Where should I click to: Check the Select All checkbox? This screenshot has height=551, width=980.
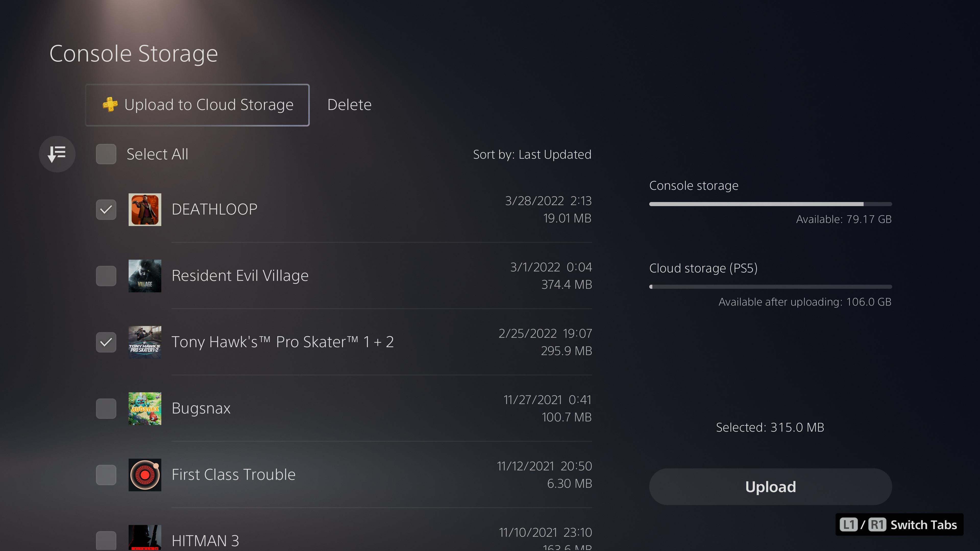(106, 154)
